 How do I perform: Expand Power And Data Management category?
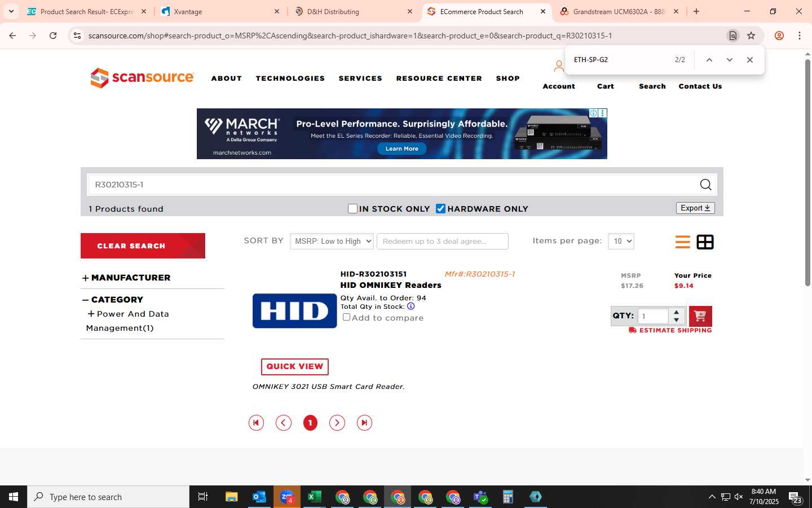tap(91, 314)
